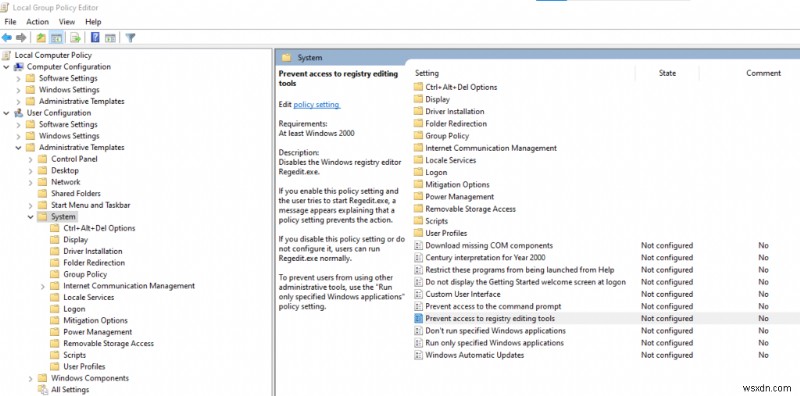The height and width of the screenshot is (396, 800).
Task: Click the Windows Settings node under User Configuration
Action: click(x=69, y=136)
